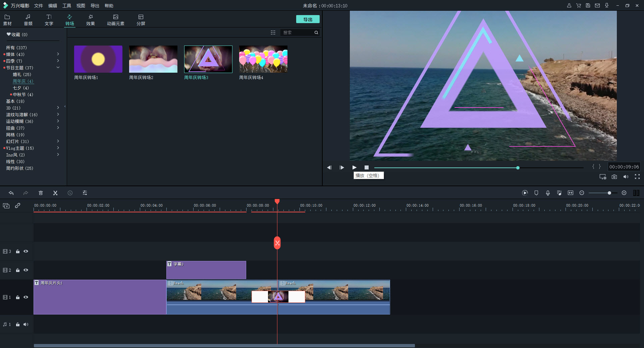Expand the 媒体 (43) category

(x=58, y=54)
